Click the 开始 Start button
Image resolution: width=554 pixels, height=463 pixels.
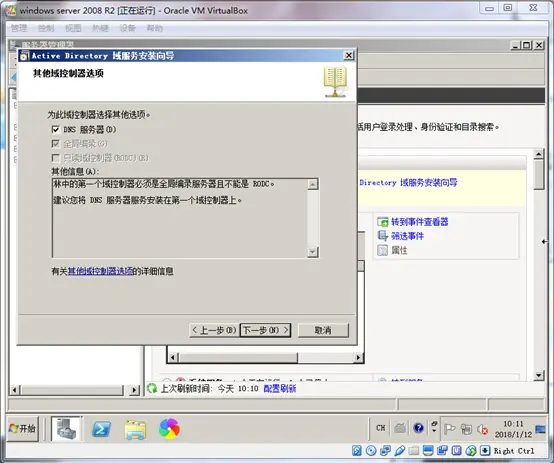(22, 429)
